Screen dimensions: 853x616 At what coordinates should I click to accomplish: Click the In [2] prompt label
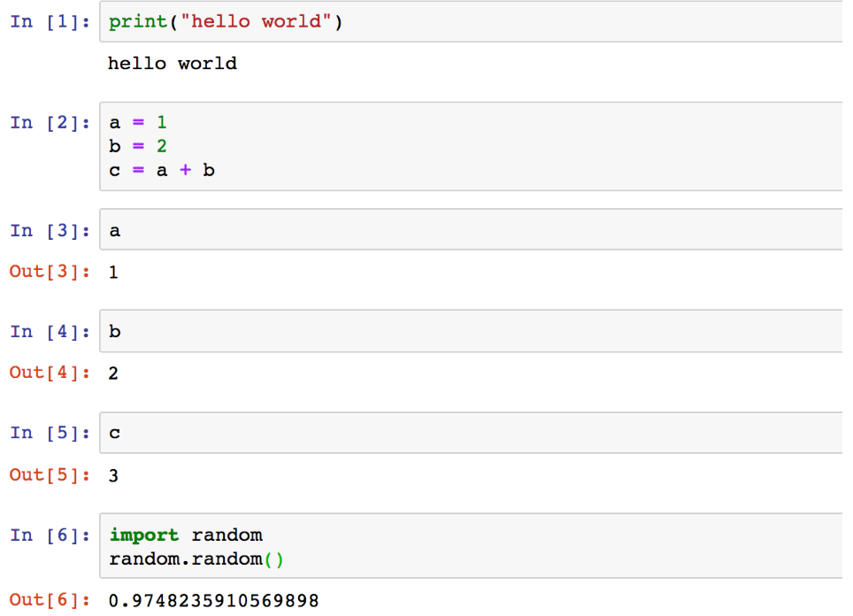coord(50,123)
